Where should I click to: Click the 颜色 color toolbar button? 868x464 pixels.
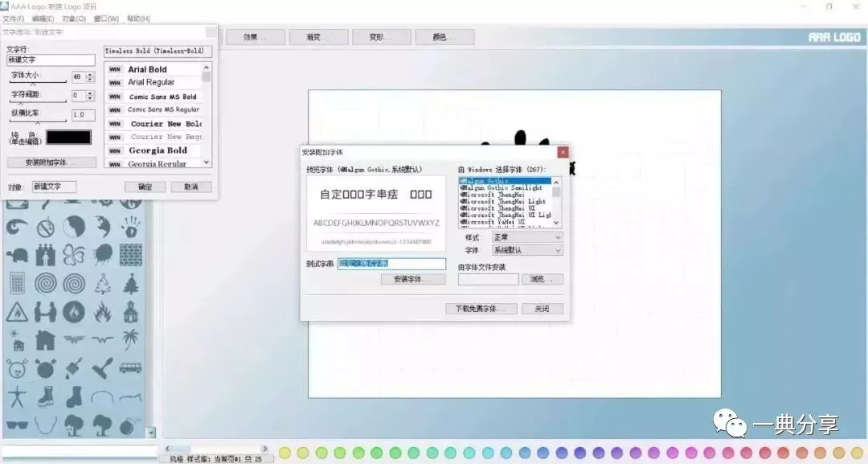(x=444, y=37)
